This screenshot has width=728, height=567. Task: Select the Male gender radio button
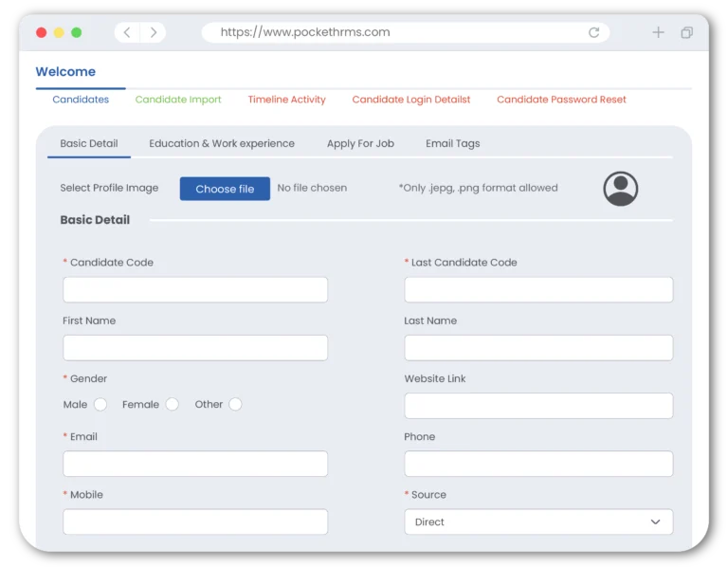click(x=100, y=405)
